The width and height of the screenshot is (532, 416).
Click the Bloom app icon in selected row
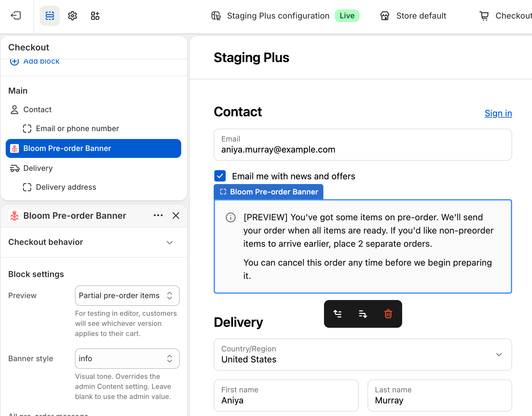pyautogui.click(x=14, y=148)
